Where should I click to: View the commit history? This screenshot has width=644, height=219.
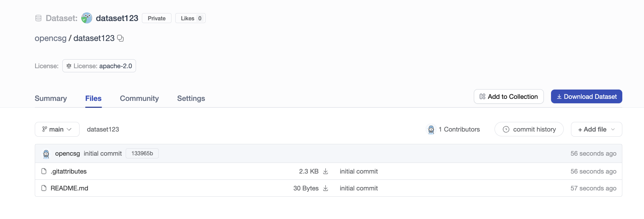point(529,129)
